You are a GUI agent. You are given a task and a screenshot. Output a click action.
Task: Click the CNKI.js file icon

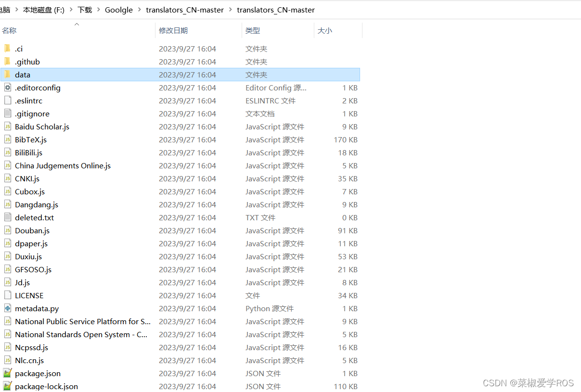7,178
